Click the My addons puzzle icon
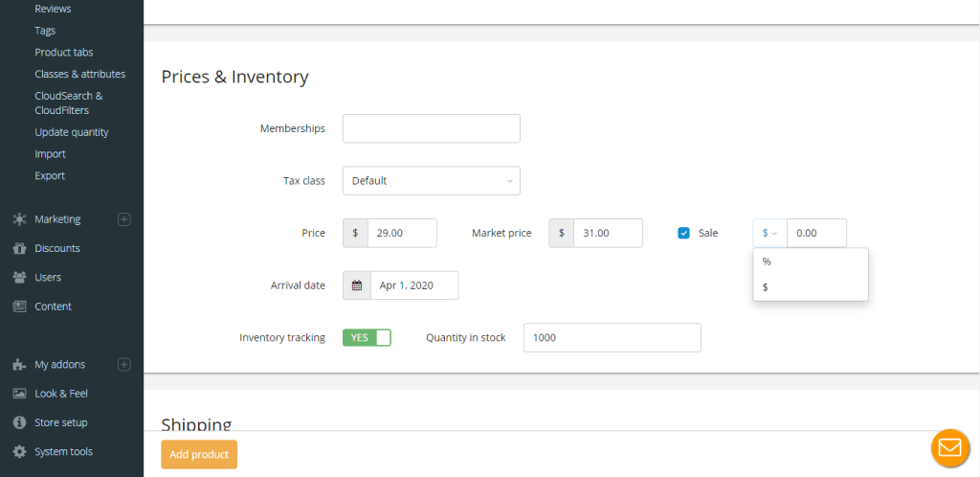Screen dimensions: 980x477 [19, 365]
